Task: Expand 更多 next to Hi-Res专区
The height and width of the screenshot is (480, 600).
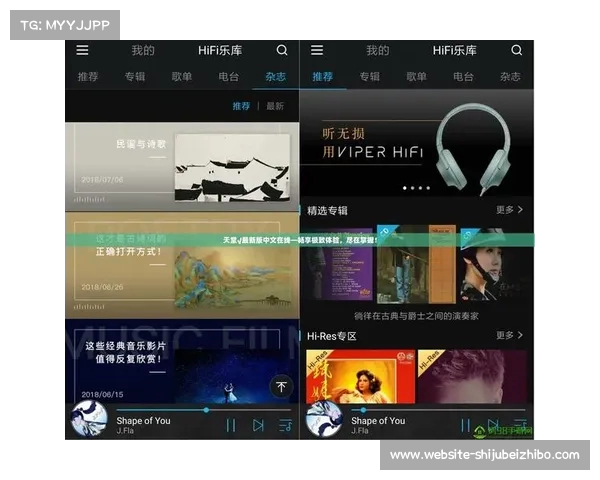Action: [509, 335]
